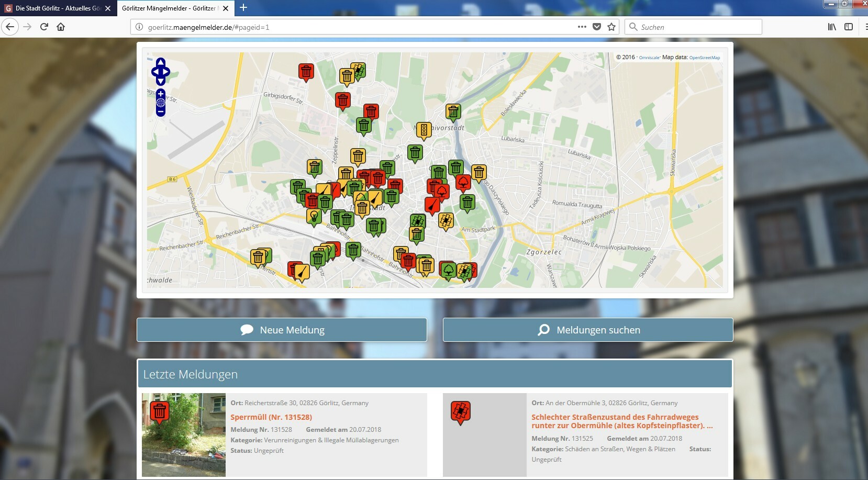
Task: Save the page to Pocket
Action: point(597,27)
